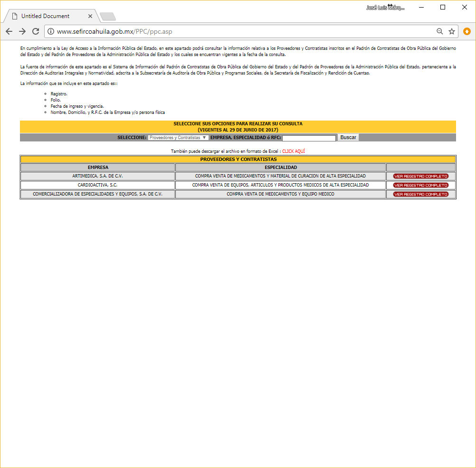Open a new tab
Screen dimensions: 476x468
coord(108,17)
